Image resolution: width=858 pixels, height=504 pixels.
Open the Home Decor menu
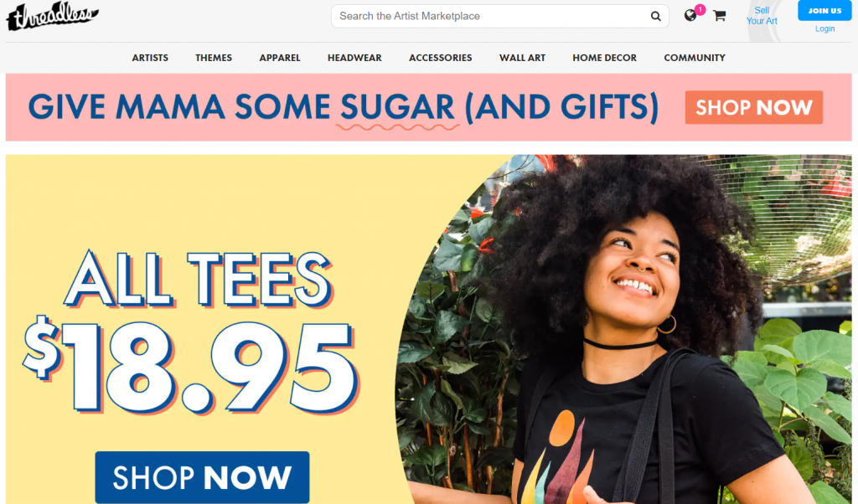pos(605,58)
